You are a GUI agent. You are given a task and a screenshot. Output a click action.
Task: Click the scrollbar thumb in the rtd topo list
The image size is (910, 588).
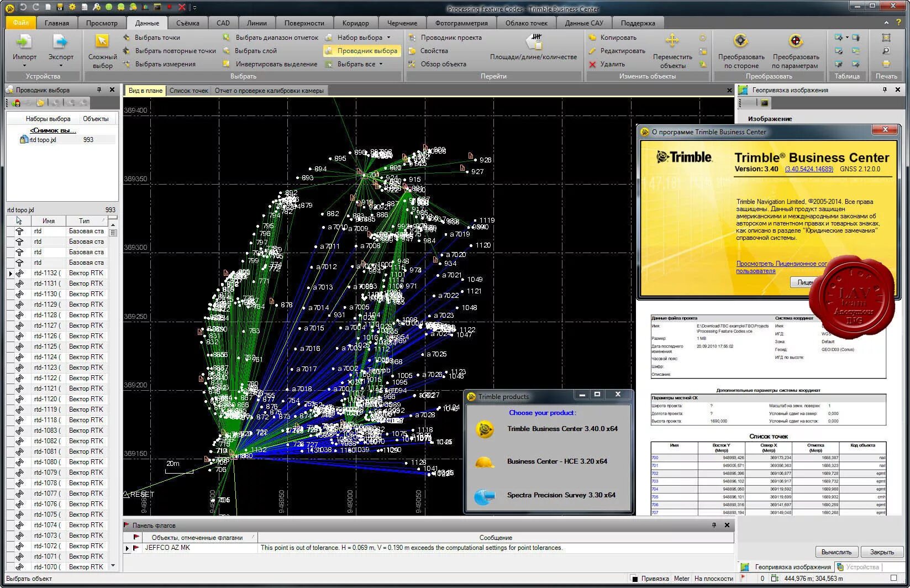pyautogui.click(x=113, y=232)
